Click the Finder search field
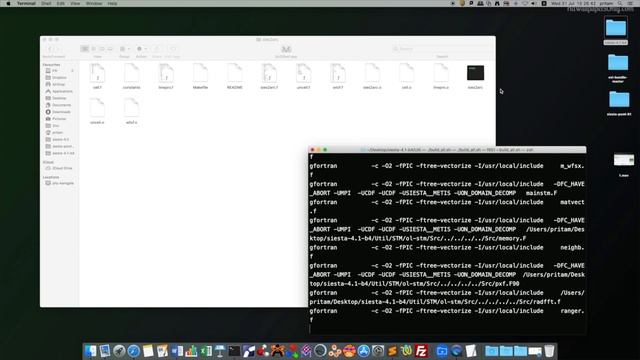640x360 pixels. point(442,49)
